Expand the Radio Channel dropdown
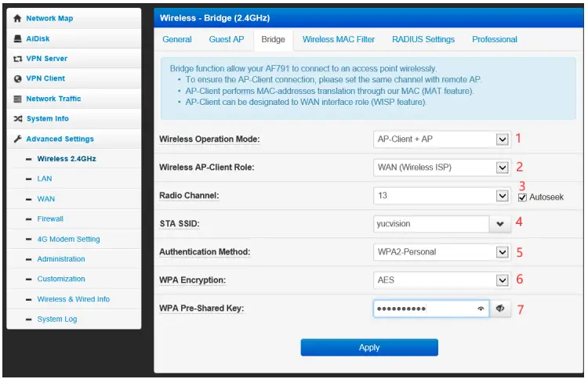The height and width of the screenshot is (379, 588). [503, 196]
